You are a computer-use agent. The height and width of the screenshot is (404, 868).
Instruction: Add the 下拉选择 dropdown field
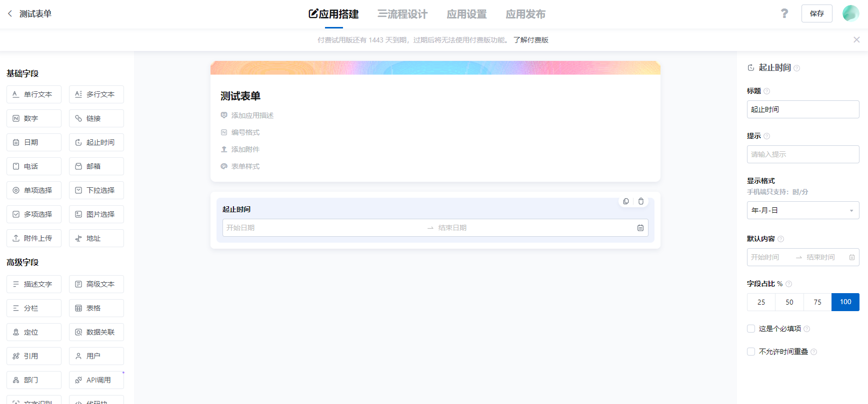click(96, 190)
